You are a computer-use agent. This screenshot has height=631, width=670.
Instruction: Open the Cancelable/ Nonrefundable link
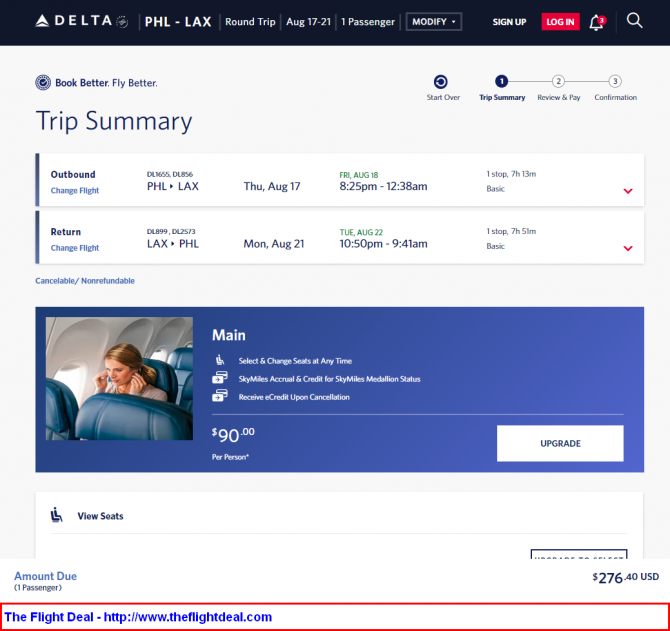point(85,281)
